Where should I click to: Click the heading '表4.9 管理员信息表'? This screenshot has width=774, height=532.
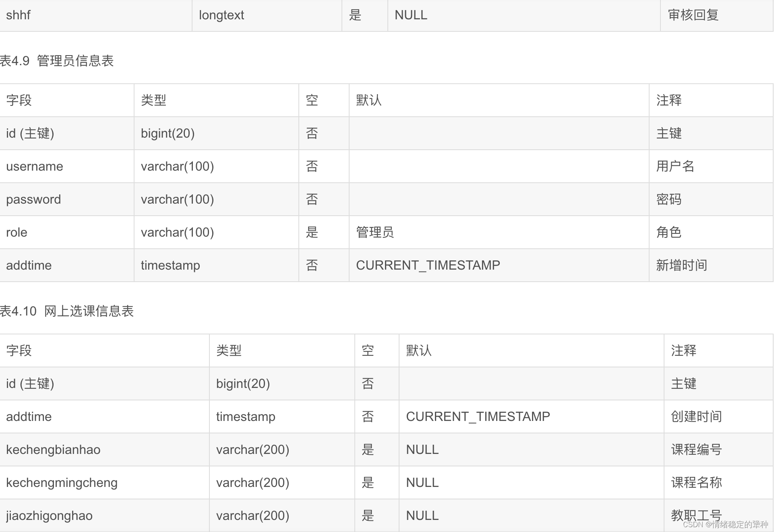57,61
